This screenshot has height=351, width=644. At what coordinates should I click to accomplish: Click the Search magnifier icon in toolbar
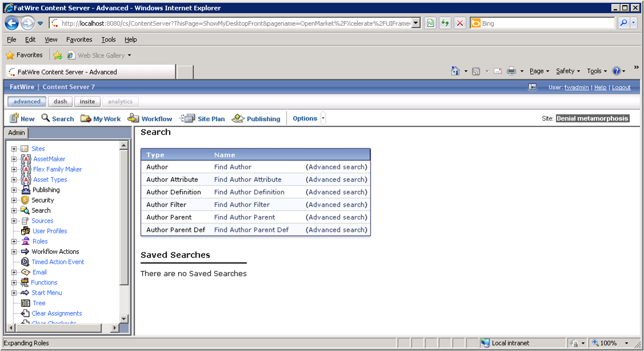pyautogui.click(x=46, y=118)
